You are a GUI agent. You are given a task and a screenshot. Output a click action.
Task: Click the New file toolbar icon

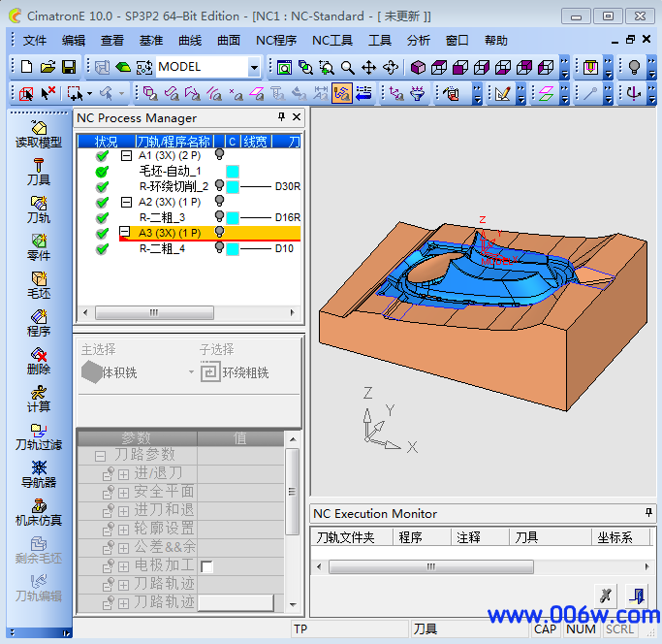[27, 67]
